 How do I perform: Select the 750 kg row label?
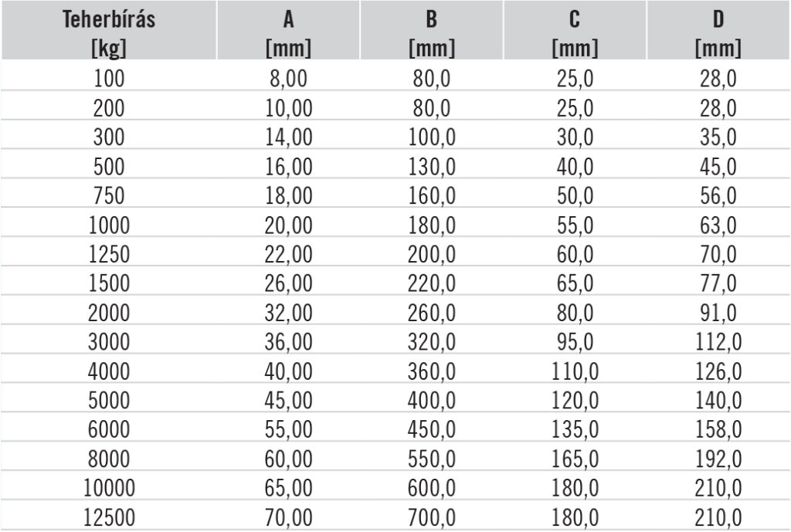tap(109, 195)
